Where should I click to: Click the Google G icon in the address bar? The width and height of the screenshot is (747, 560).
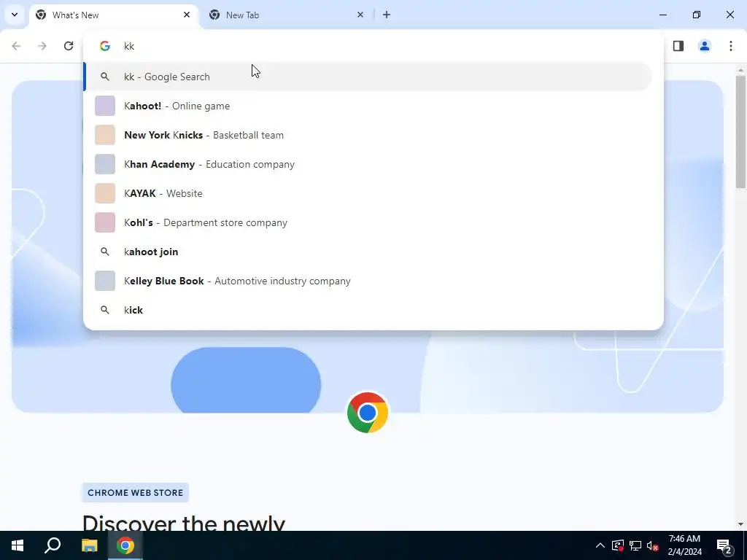(105, 46)
